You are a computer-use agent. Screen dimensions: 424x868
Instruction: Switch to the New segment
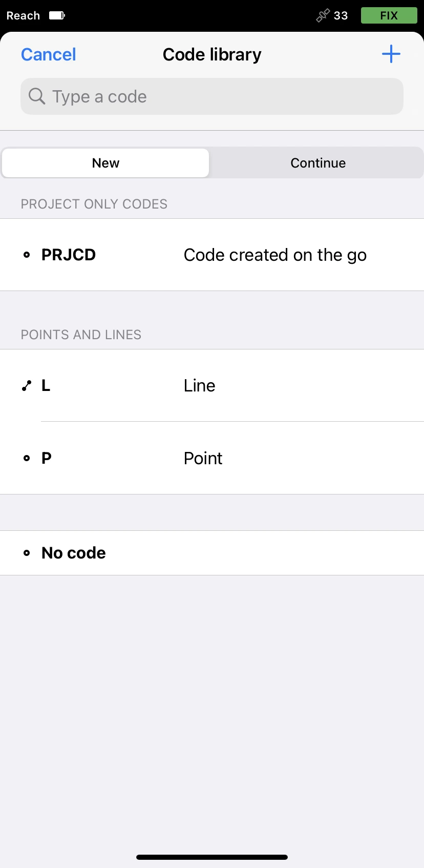105,163
